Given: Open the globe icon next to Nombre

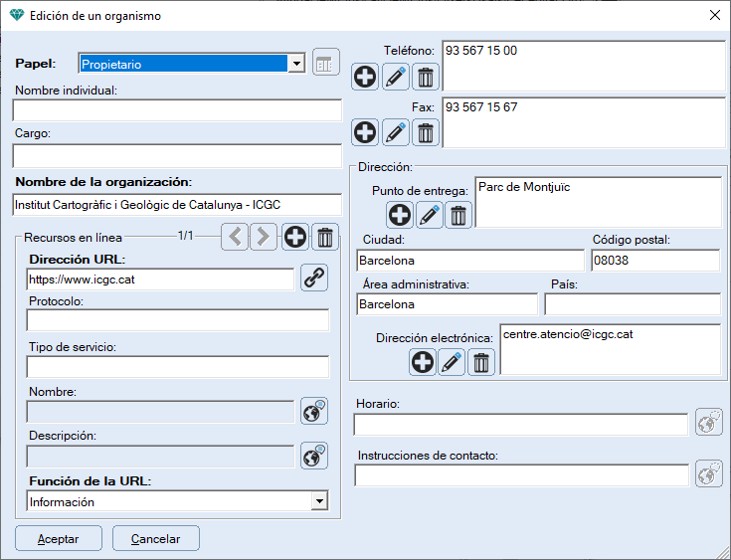Looking at the screenshot, I should 314,411.
